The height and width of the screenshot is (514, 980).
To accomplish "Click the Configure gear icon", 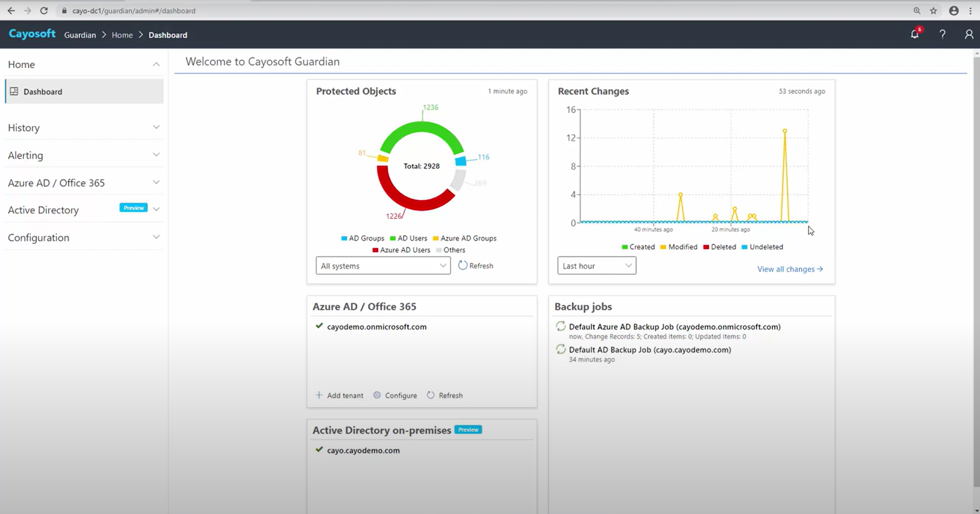I will tap(377, 395).
